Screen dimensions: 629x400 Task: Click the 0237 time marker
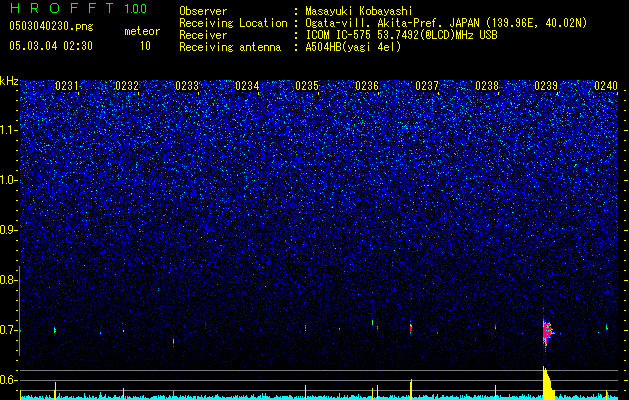[427, 86]
